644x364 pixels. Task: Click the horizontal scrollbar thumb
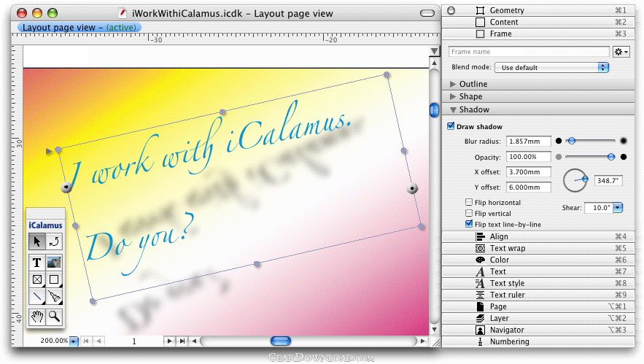point(281,341)
